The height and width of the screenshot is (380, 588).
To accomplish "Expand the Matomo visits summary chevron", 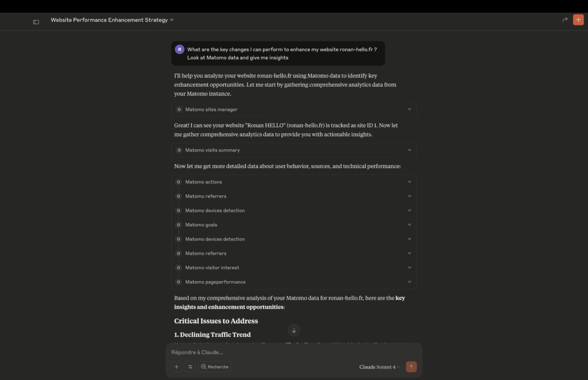I will click(x=409, y=150).
